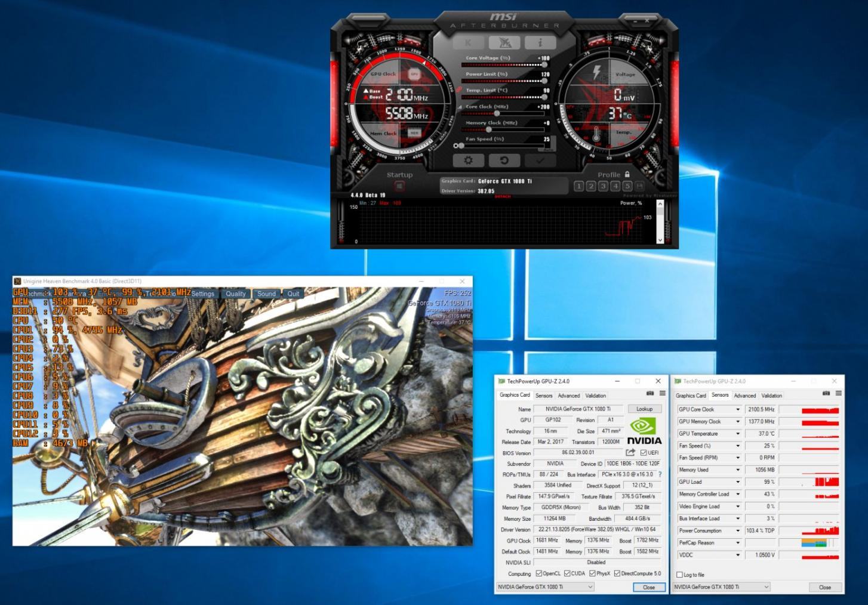Open GPU selector dropdown in right GPU-Z window
This screenshot has height=605, width=868.
pos(721,587)
